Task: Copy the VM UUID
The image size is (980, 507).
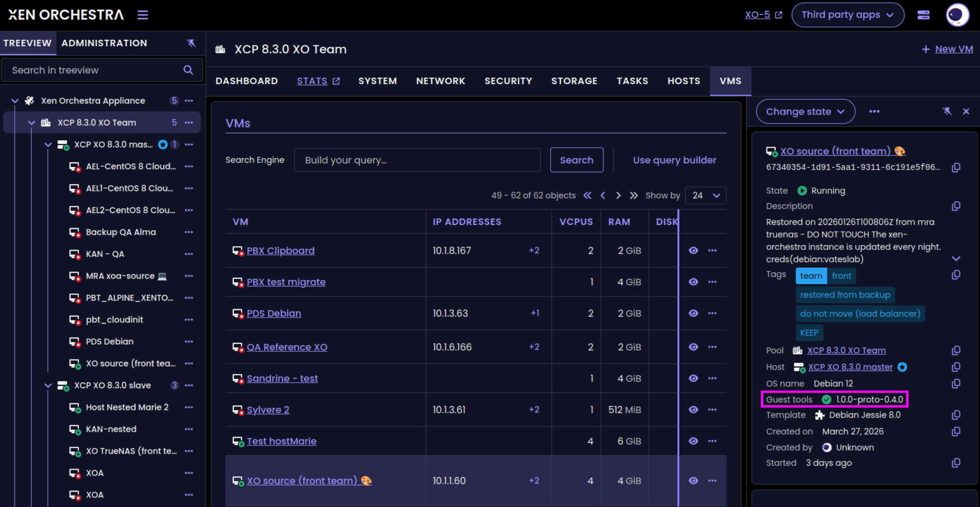Action: tap(956, 168)
